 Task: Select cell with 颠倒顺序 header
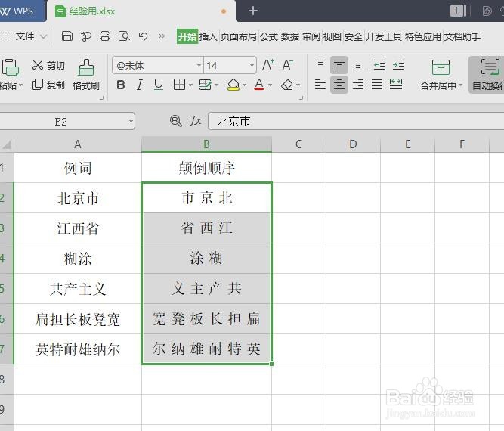pos(207,168)
